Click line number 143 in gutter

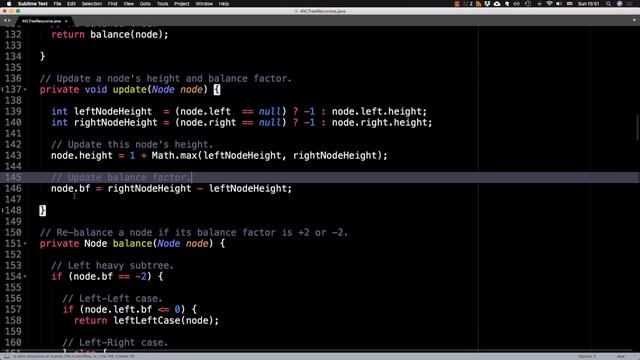[13, 156]
